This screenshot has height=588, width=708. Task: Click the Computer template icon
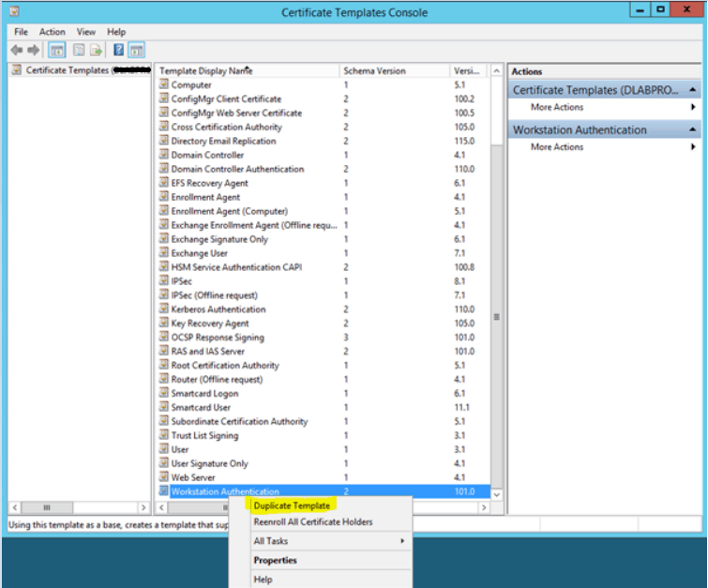[164, 84]
